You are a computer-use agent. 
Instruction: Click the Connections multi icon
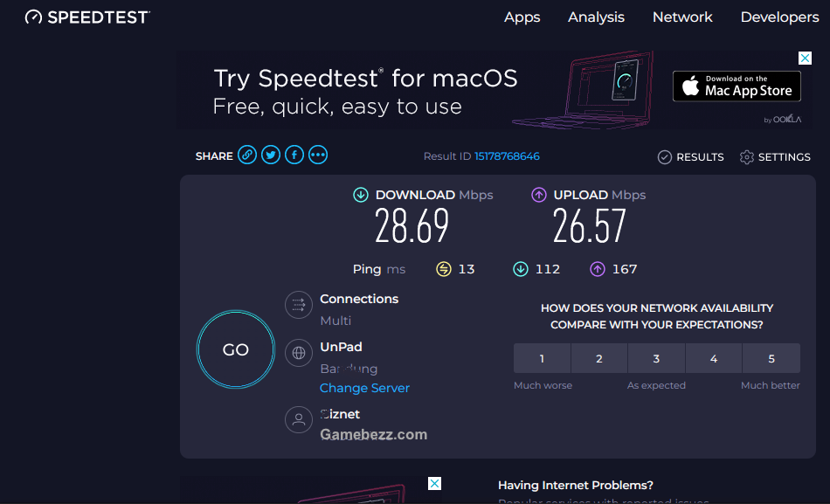(x=299, y=305)
